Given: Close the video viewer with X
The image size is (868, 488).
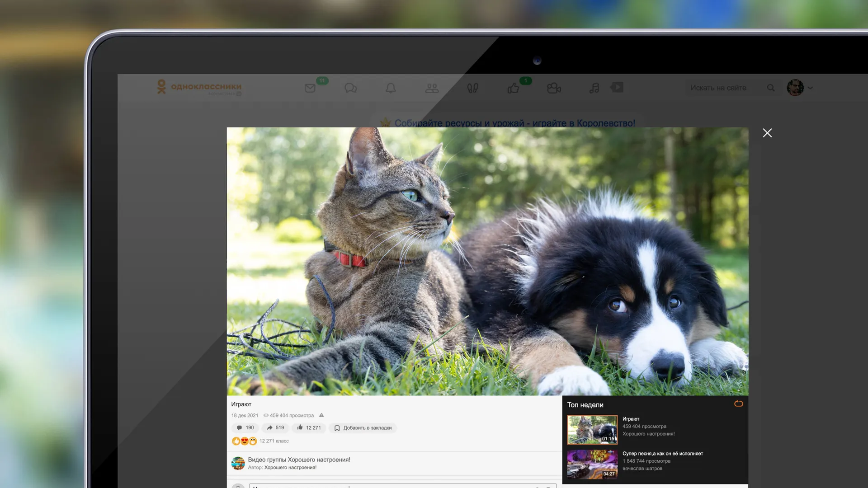Looking at the screenshot, I should [767, 133].
